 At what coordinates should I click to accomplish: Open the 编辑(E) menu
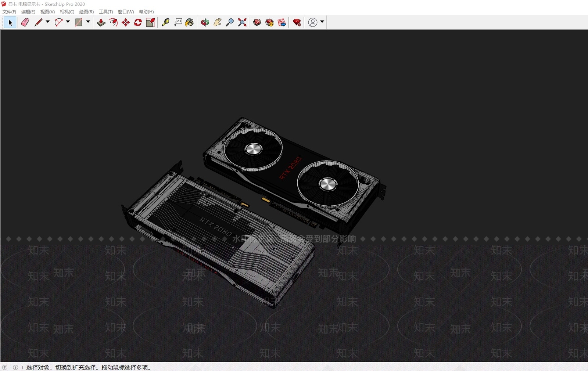pos(28,12)
